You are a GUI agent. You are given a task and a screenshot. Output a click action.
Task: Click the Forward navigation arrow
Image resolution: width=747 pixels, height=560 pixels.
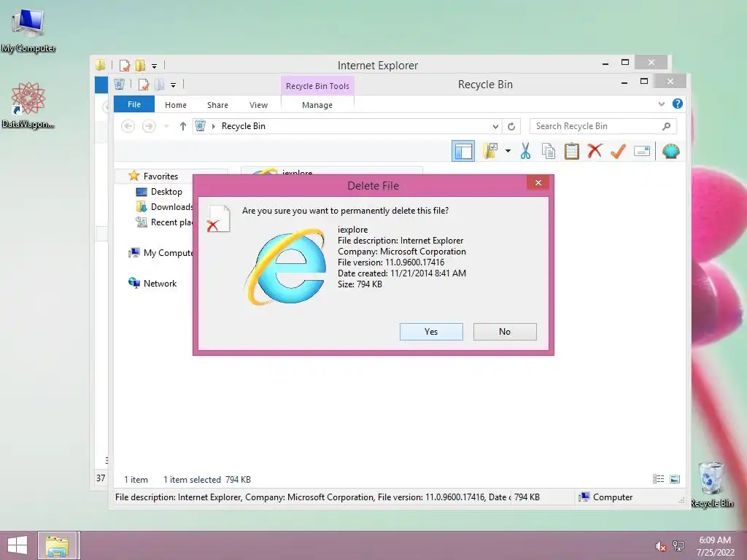pyautogui.click(x=149, y=126)
